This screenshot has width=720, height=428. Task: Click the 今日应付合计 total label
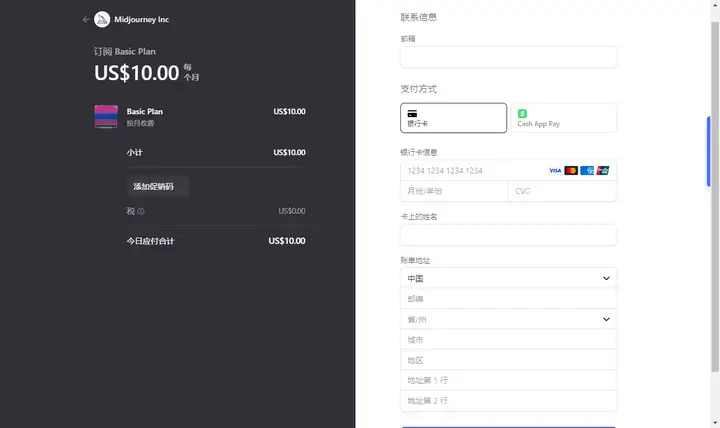[151, 241]
